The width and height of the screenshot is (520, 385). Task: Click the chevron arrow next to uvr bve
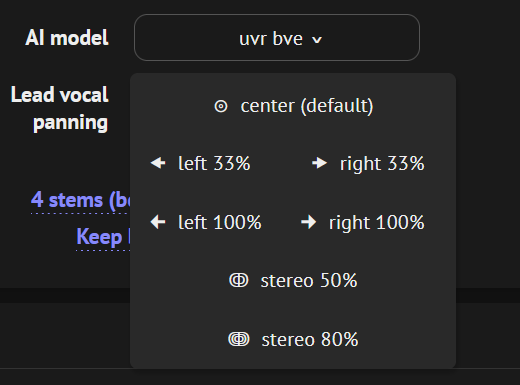click(x=317, y=40)
